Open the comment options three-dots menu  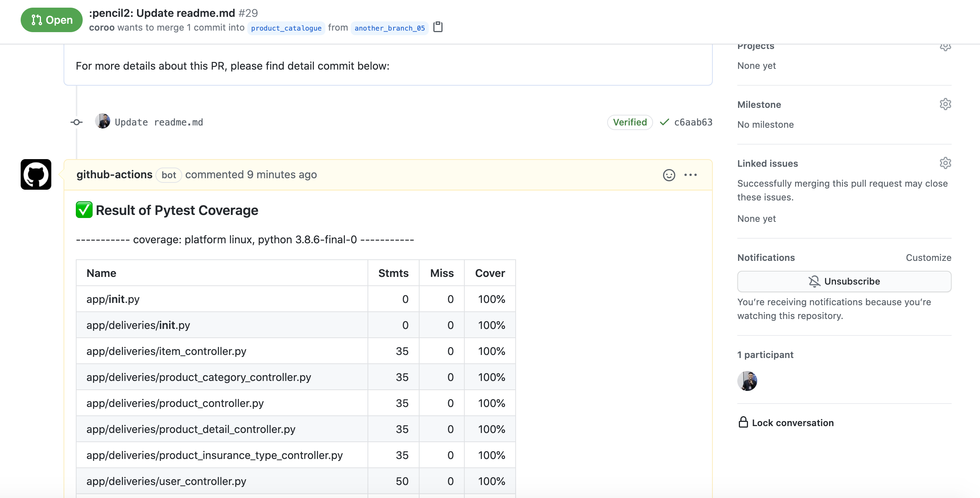(691, 175)
